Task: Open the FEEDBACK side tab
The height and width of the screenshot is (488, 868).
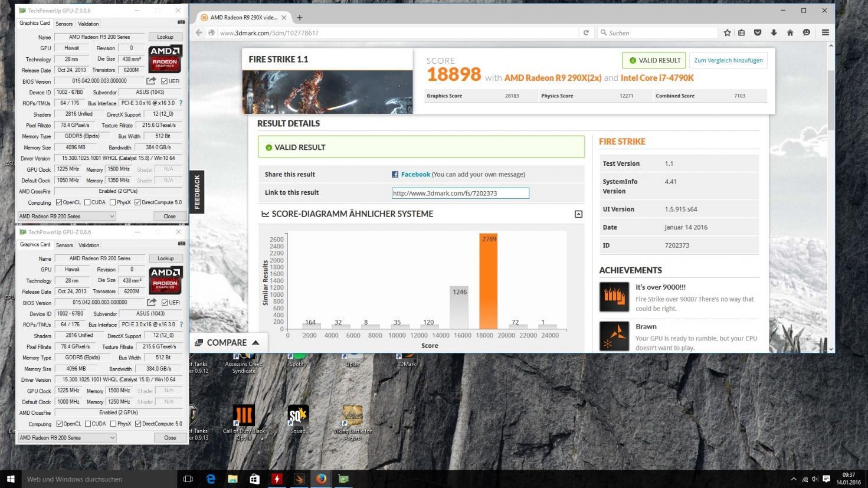Action: pyautogui.click(x=197, y=192)
